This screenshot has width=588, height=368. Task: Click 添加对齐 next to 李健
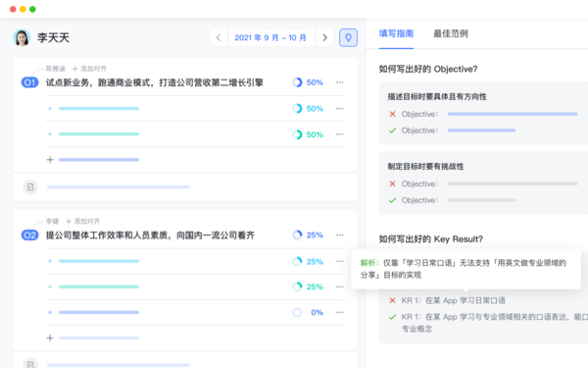pos(83,221)
